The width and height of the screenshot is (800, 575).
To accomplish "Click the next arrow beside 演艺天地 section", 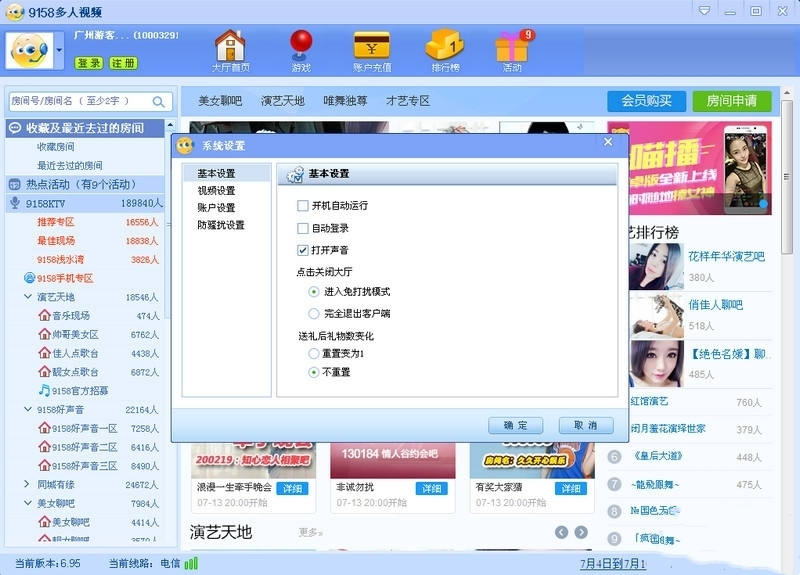I will click(x=581, y=532).
